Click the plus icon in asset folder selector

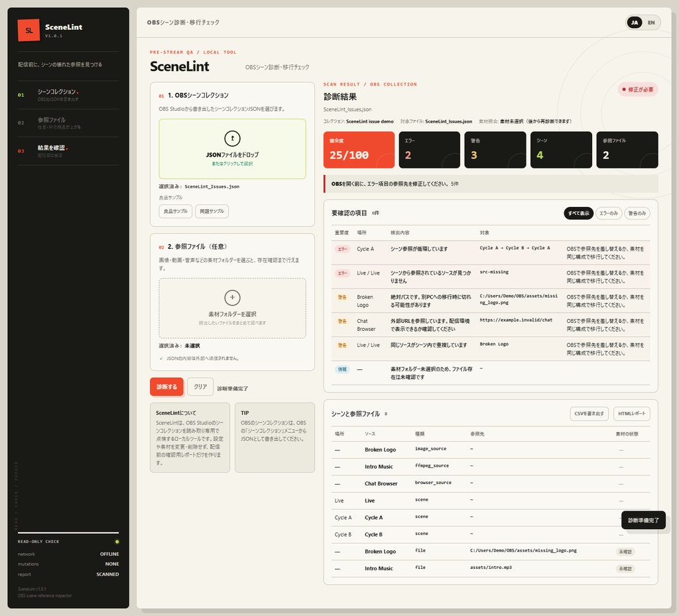(233, 298)
